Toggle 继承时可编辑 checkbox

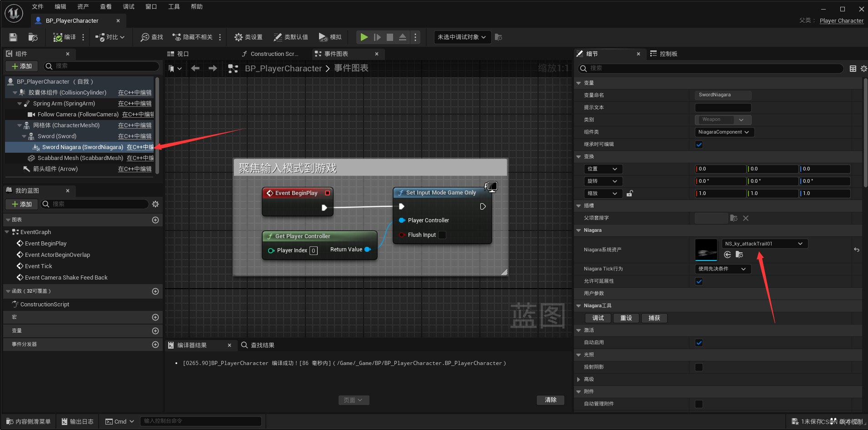click(x=699, y=145)
